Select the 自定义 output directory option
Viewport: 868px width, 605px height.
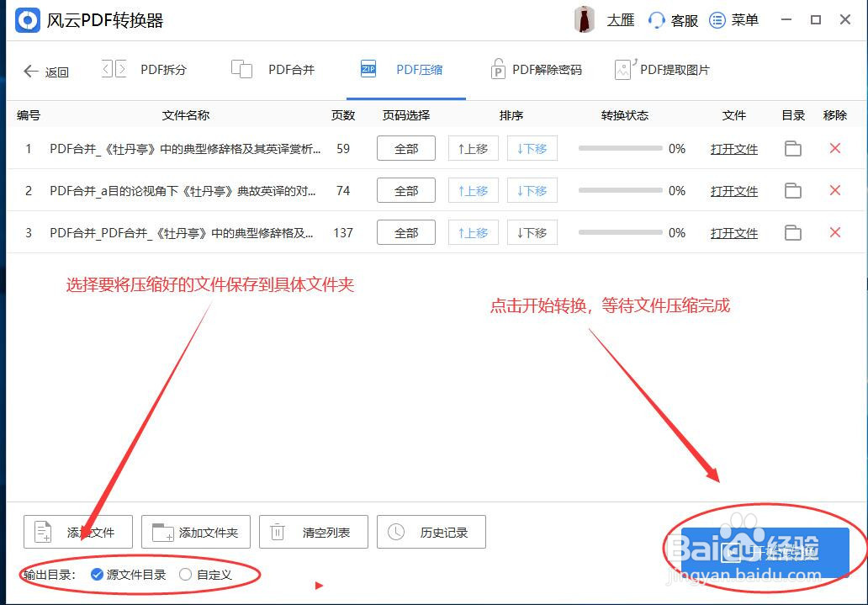click(x=184, y=574)
